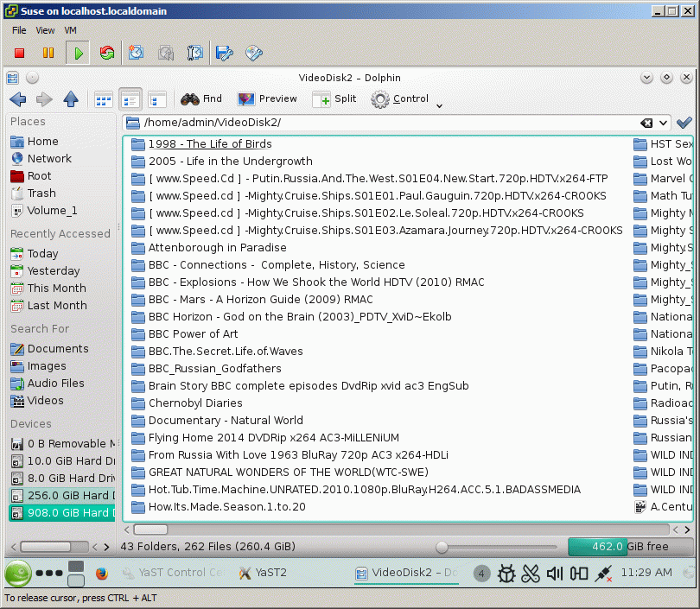Select folder 1998 - The Life of Birds

pos(201,144)
